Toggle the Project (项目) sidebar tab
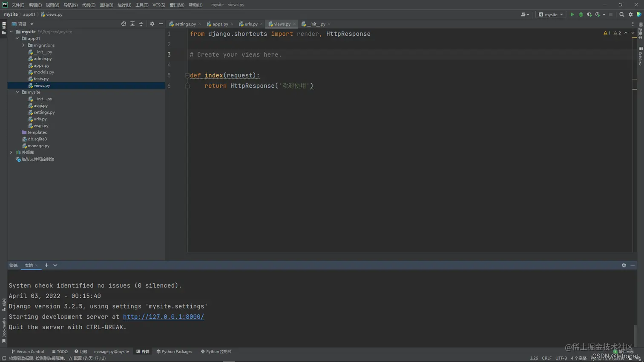 tap(4, 28)
